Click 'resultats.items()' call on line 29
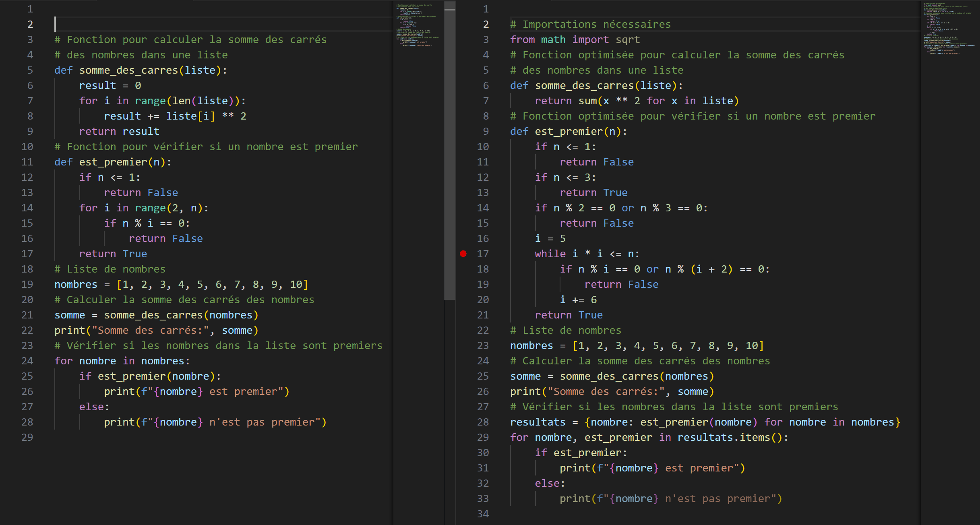The height and width of the screenshot is (525, 980). pos(731,437)
